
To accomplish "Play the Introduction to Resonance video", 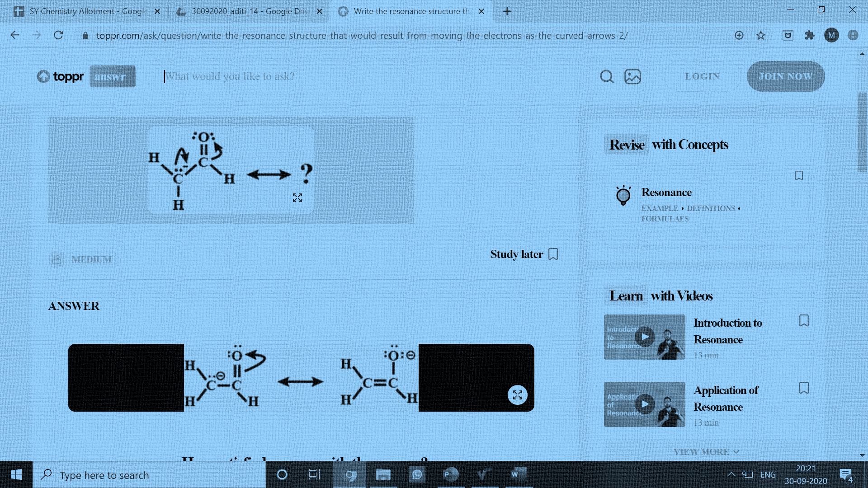I will pos(644,336).
